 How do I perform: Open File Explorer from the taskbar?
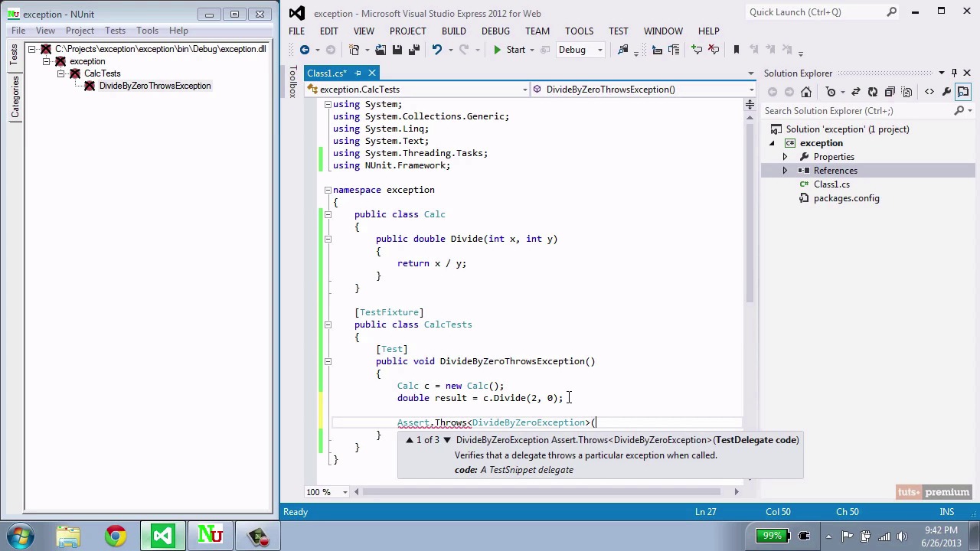tap(68, 536)
